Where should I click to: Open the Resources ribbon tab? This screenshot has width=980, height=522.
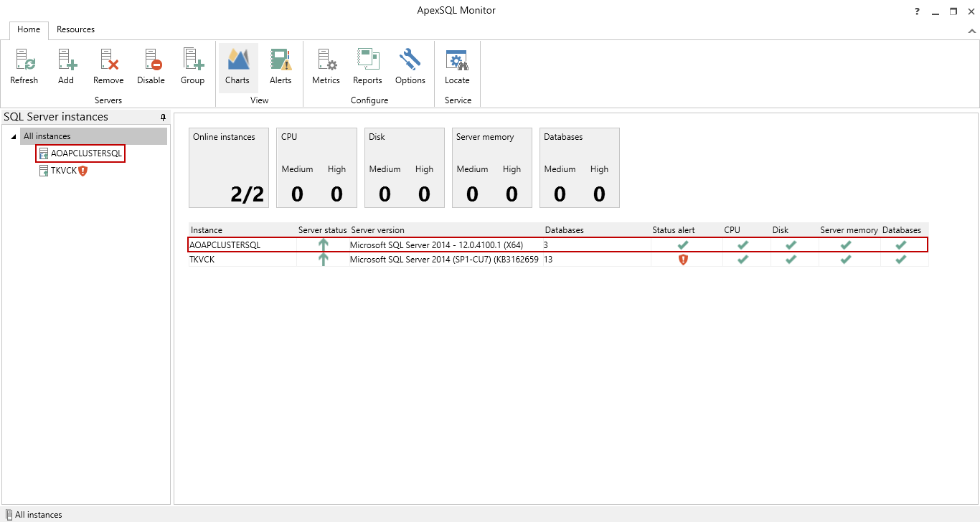point(76,30)
